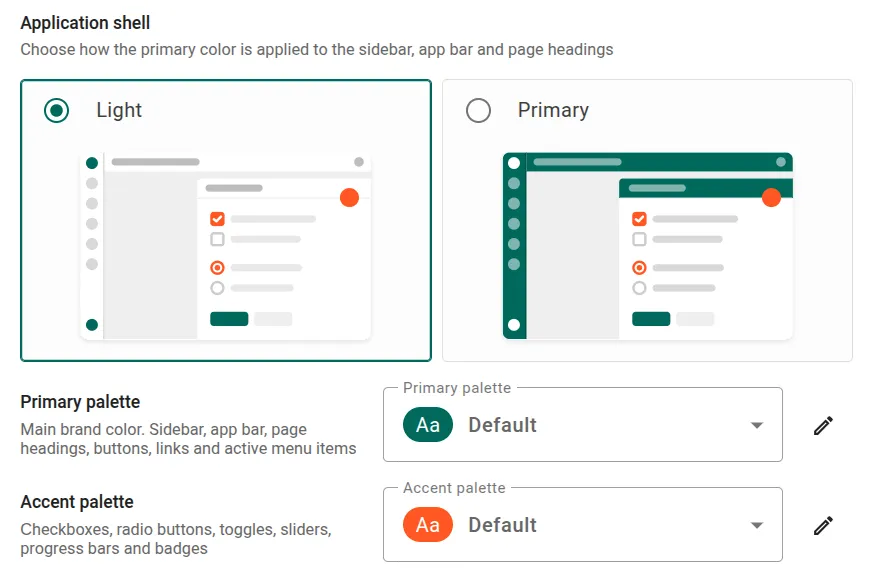Open the Accent palette dropdown

pyautogui.click(x=583, y=525)
